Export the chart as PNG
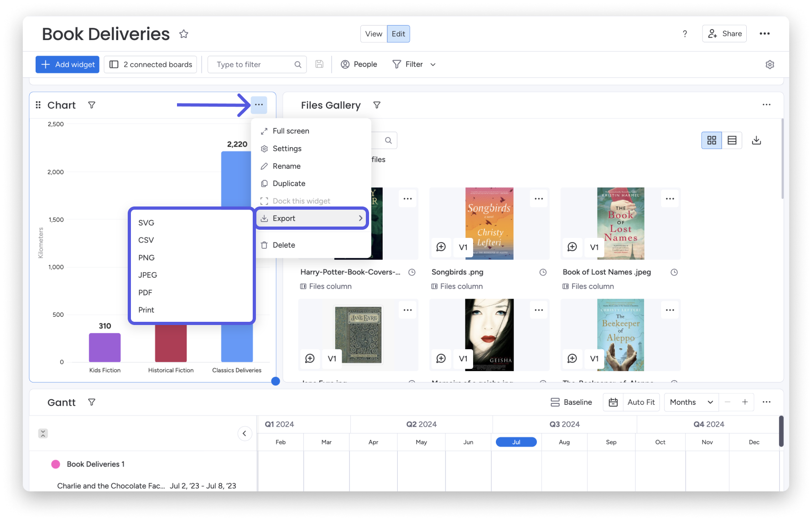 pos(192,258)
